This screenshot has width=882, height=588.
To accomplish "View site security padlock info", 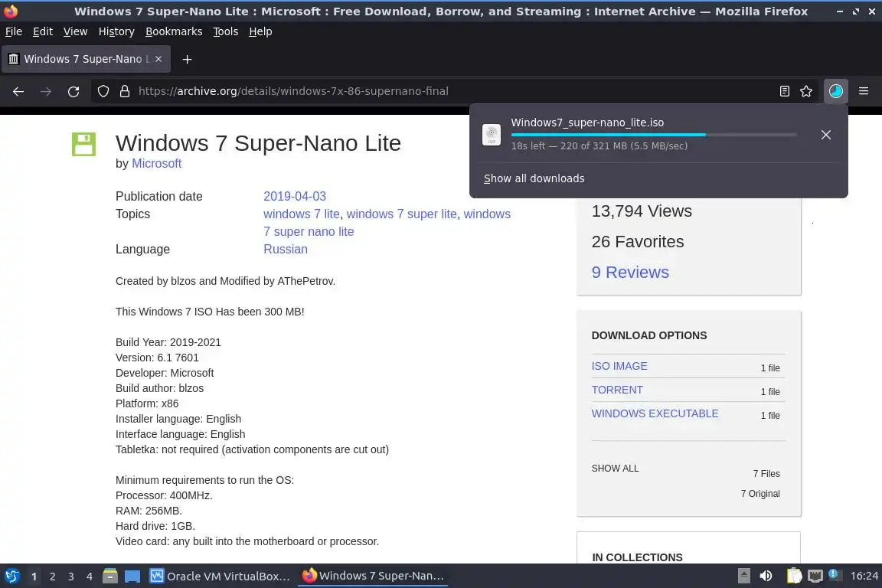I will click(x=124, y=91).
